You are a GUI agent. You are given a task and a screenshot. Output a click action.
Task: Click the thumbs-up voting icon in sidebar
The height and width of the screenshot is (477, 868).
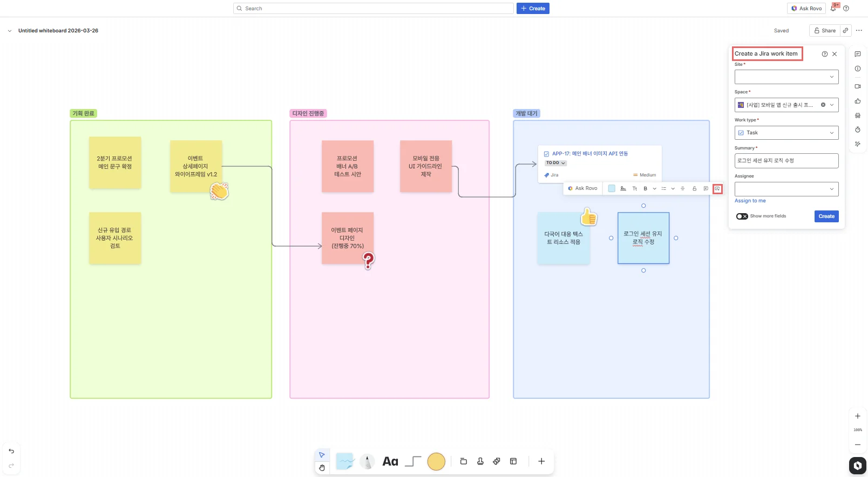tap(858, 101)
